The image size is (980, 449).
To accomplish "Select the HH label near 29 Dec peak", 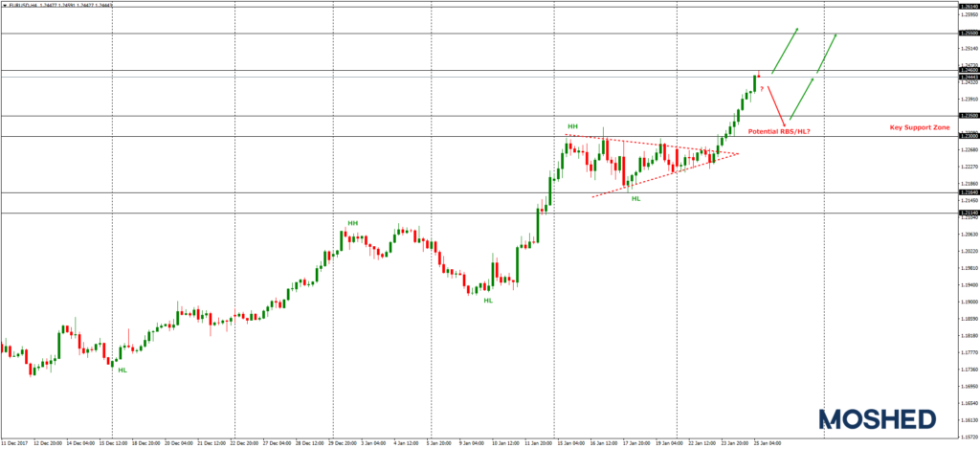I will [x=352, y=223].
